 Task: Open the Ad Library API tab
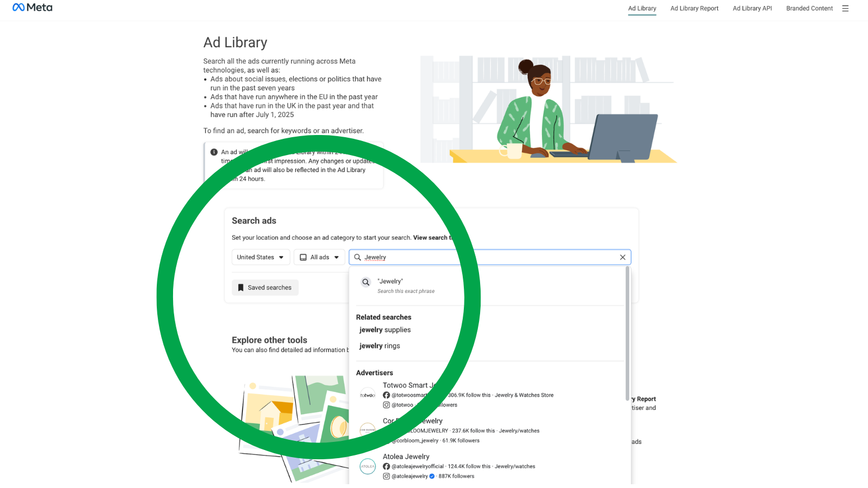(752, 9)
